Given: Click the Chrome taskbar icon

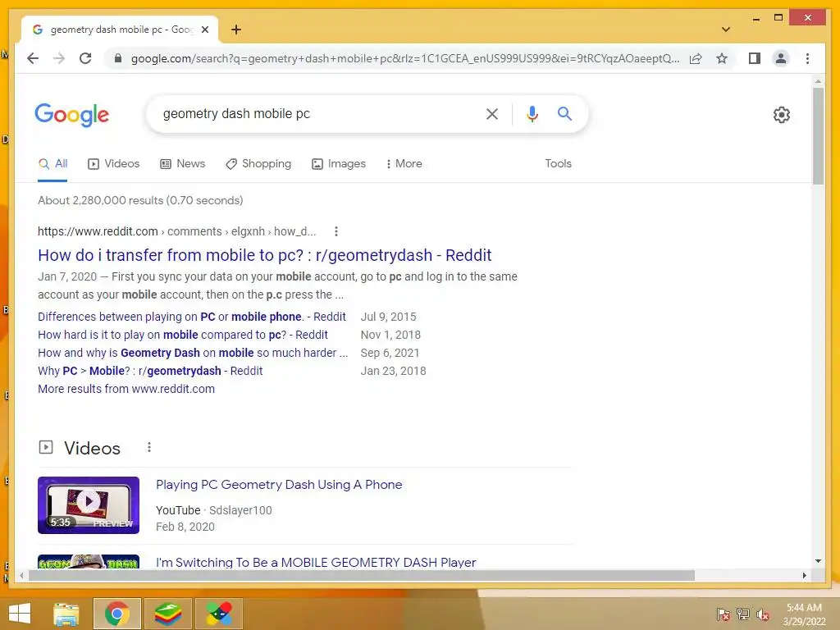Looking at the screenshot, I should pyautogui.click(x=116, y=614).
